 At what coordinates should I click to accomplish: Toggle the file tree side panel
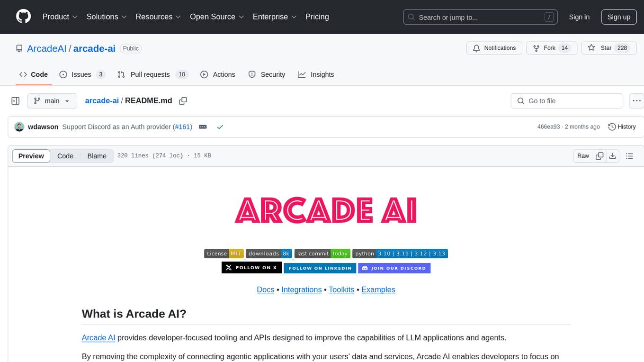point(16,101)
